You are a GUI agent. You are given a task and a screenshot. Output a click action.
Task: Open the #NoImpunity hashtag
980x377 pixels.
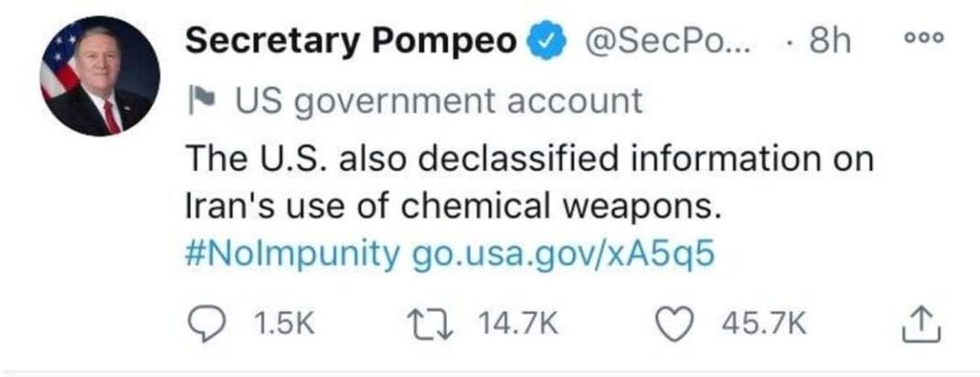[x=293, y=255]
